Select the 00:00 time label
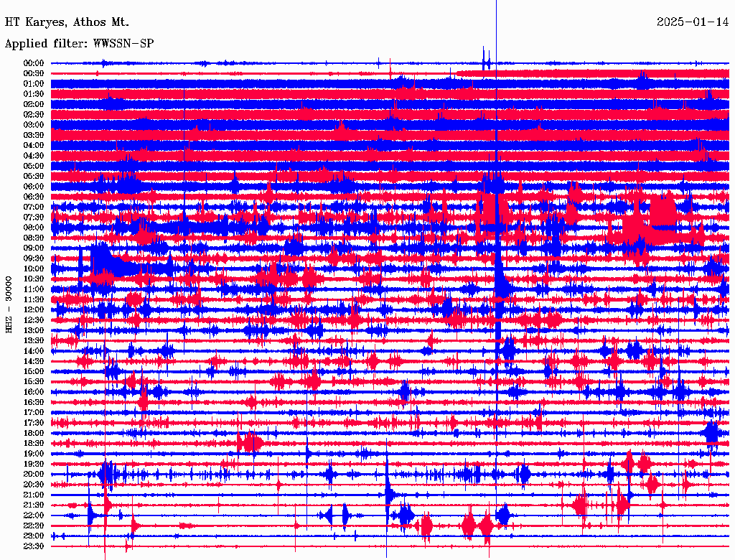735x560 pixels. pos(34,63)
